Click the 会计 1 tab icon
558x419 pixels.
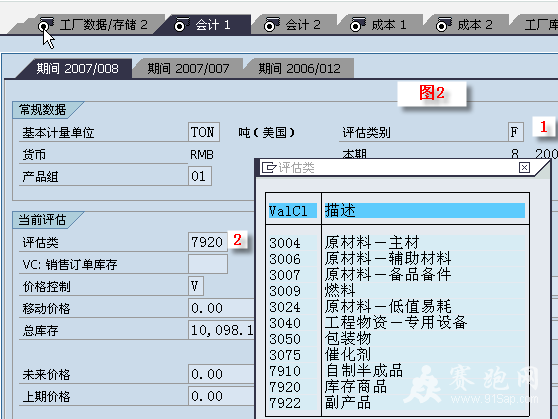click(x=181, y=25)
